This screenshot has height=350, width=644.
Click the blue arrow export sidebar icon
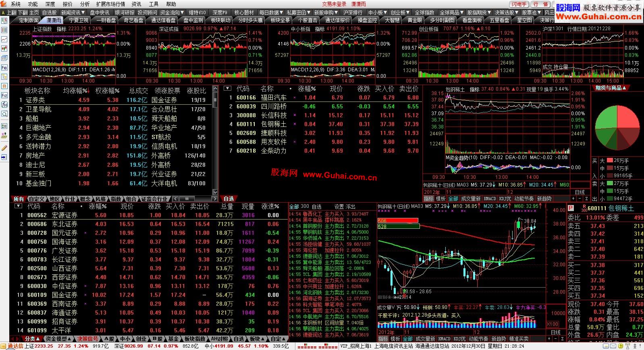(4, 157)
